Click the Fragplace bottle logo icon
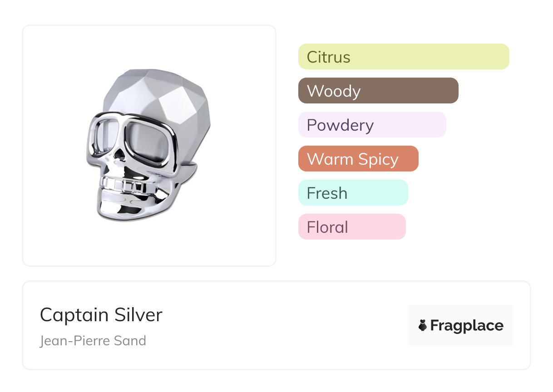553x392 pixels. pos(423,325)
